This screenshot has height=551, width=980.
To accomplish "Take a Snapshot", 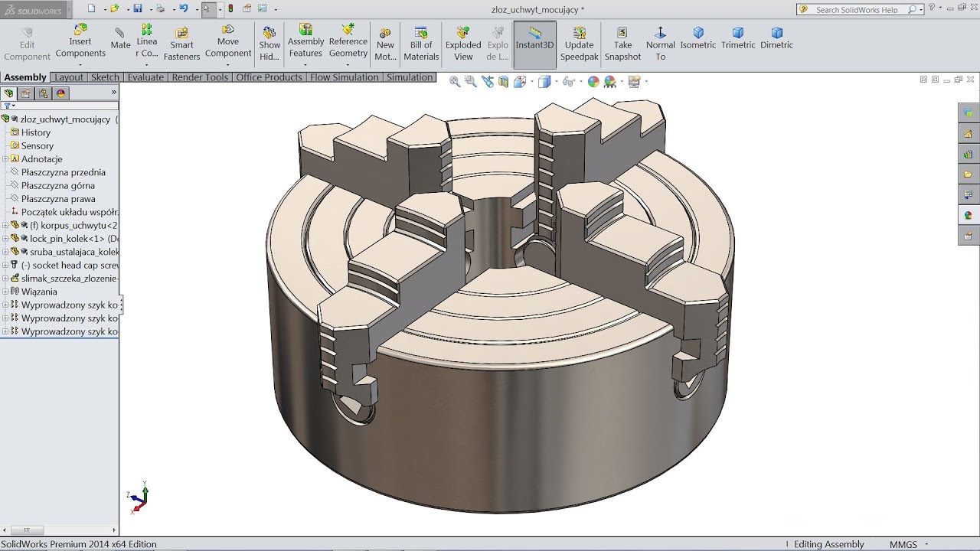I will 622,44.
